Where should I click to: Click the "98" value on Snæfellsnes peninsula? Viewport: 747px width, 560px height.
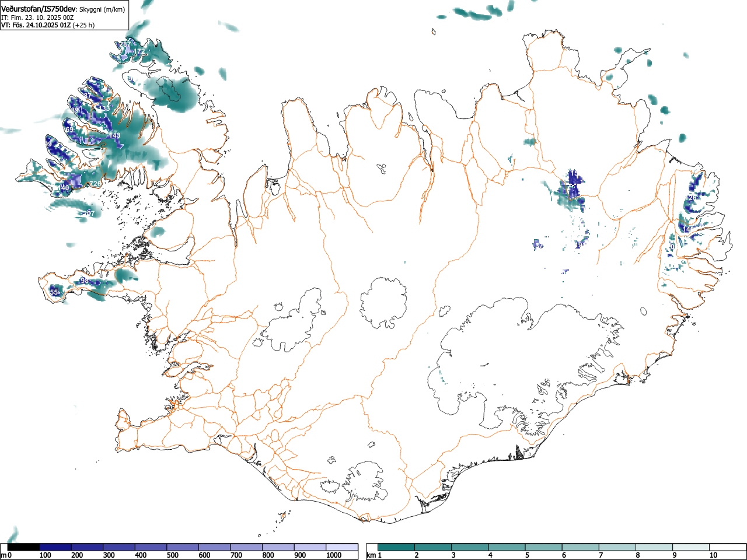coord(85,281)
